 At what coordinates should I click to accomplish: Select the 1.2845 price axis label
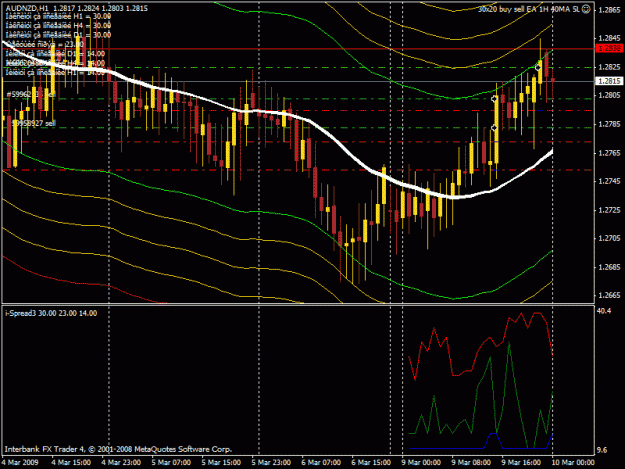(609, 38)
